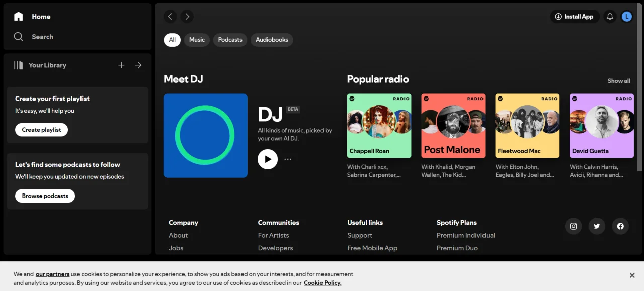Select the Music filter chip
Viewport: 644px width, 291px height.
click(x=197, y=40)
